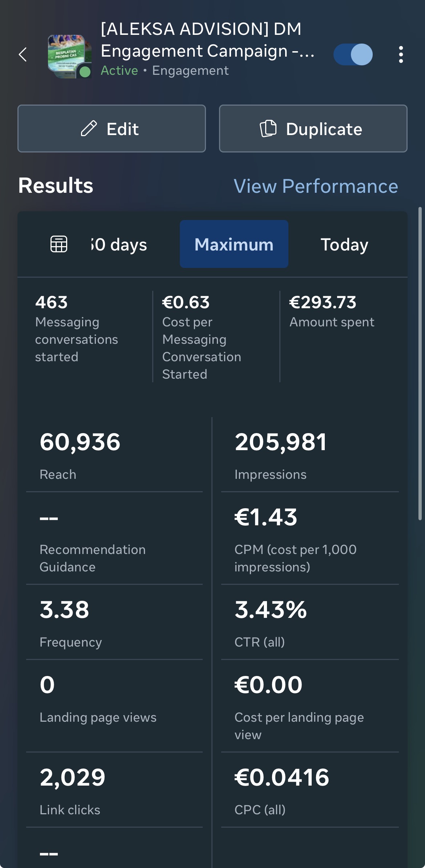
Task: Toggle the campaign active switch off
Action: (353, 54)
